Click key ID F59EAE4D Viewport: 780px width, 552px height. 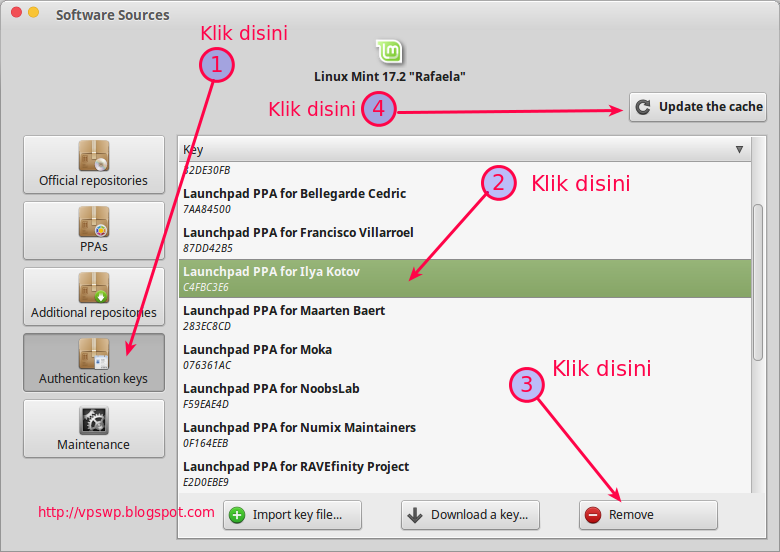click(x=206, y=404)
